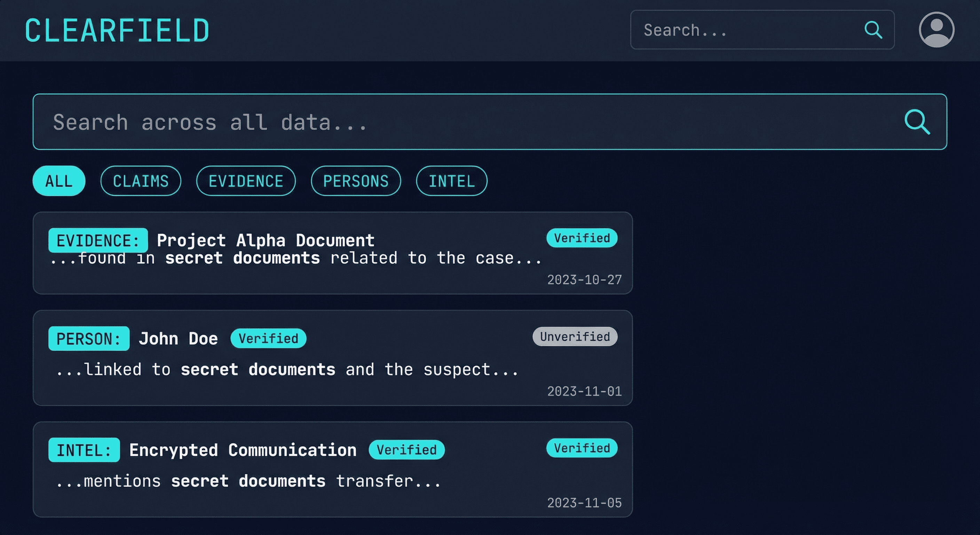Click the EVIDENCE label on Project Alpha Document
980x535 pixels.
(97, 240)
